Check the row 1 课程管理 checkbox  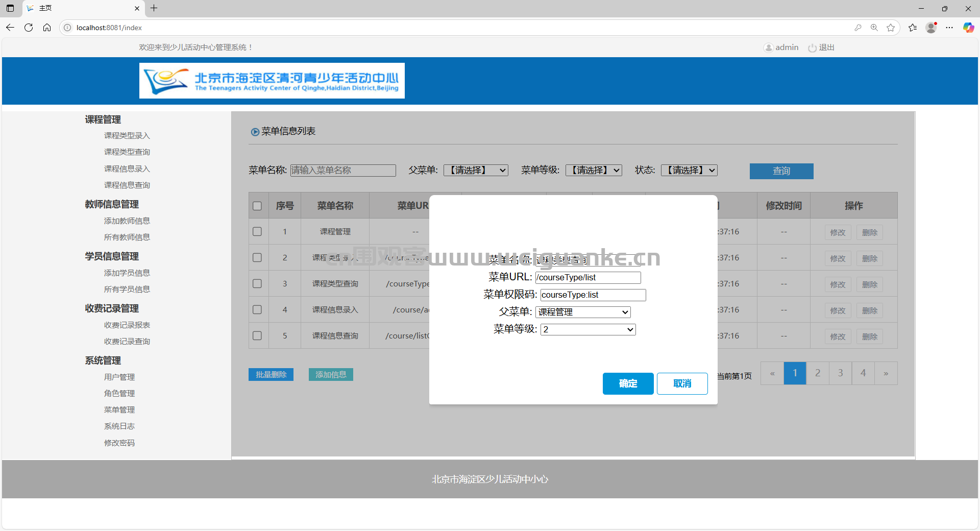[x=257, y=231]
